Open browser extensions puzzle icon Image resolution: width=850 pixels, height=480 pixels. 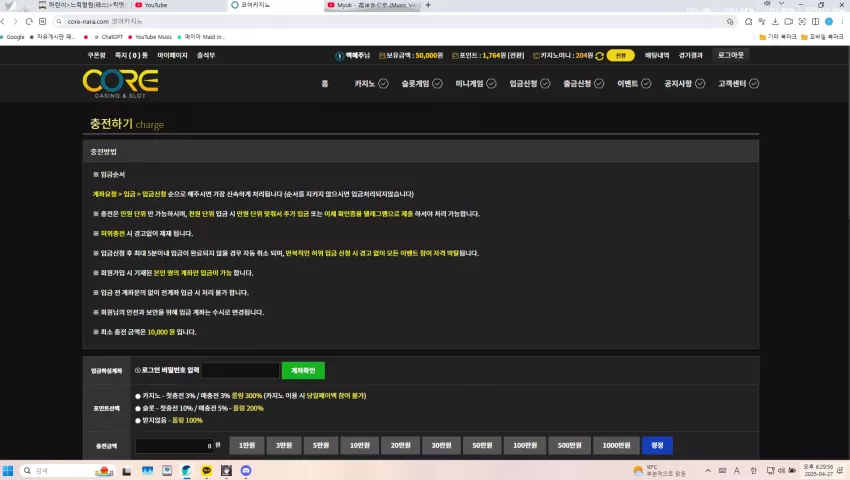click(x=748, y=21)
